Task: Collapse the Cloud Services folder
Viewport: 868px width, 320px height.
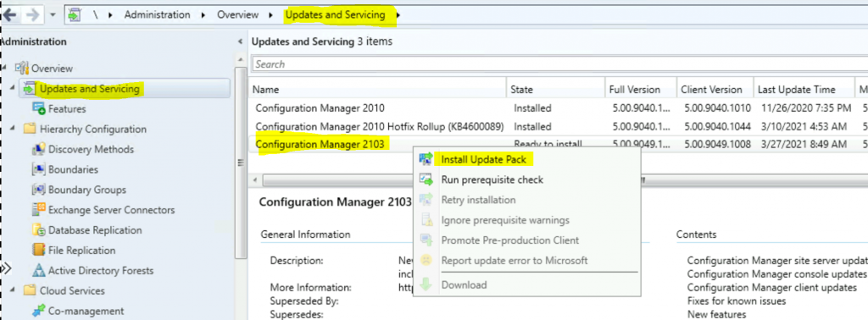Action: 13,290
